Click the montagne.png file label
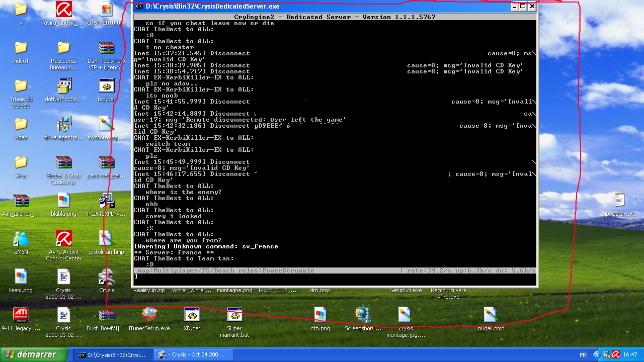The image size is (644, 362). (x=234, y=290)
